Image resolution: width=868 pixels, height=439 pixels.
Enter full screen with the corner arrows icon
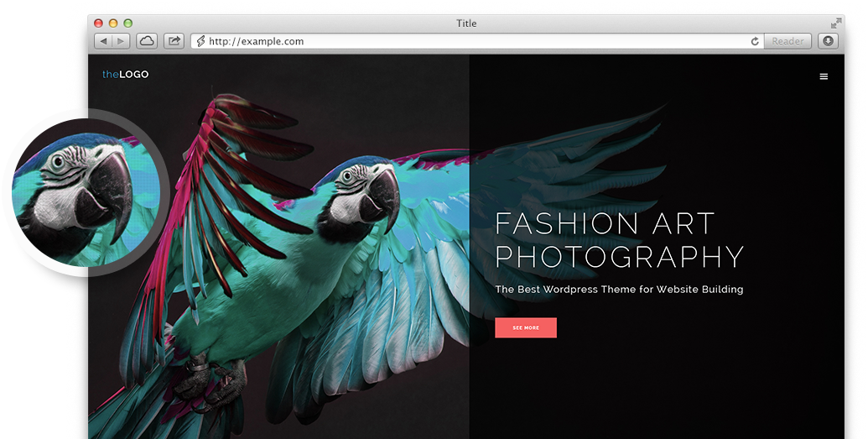(x=836, y=24)
